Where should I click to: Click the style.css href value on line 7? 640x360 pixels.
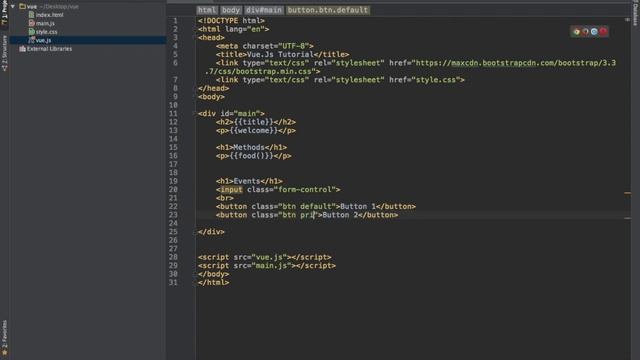pos(437,80)
